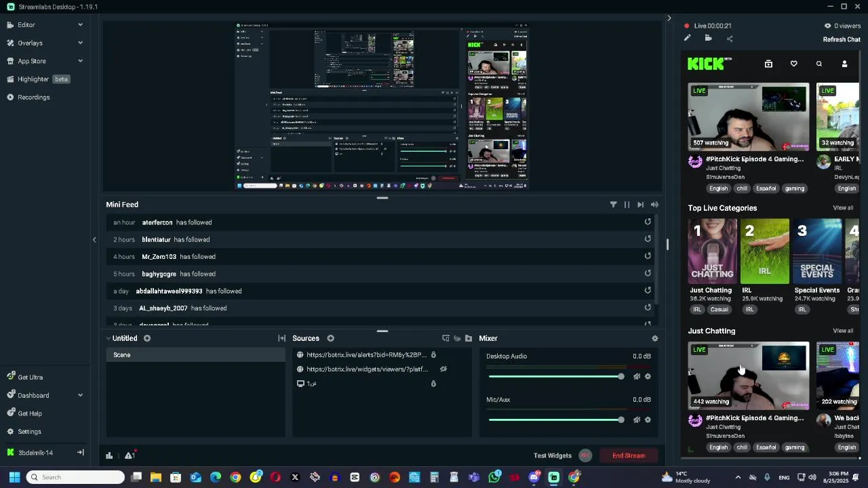Expand the Editor dropdown chevron
The height and width of the screenshot is (488, 868).
(80, 25)
